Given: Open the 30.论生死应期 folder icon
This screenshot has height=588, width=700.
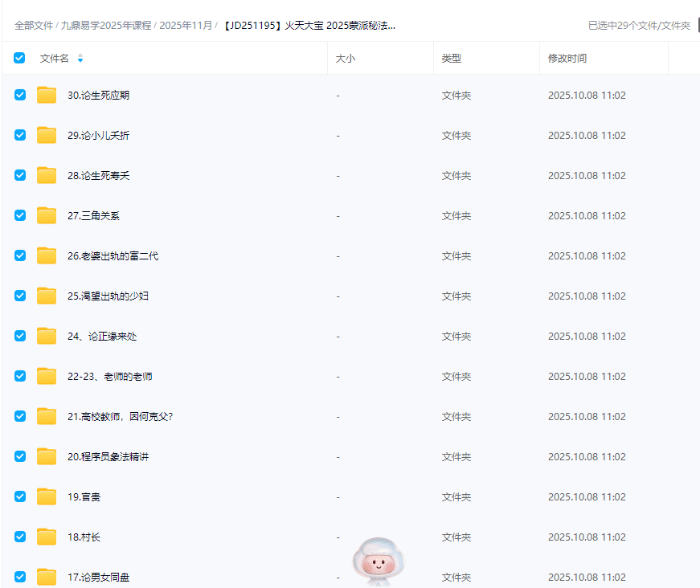Looking at the screenshot, I should tap(47, 95).
